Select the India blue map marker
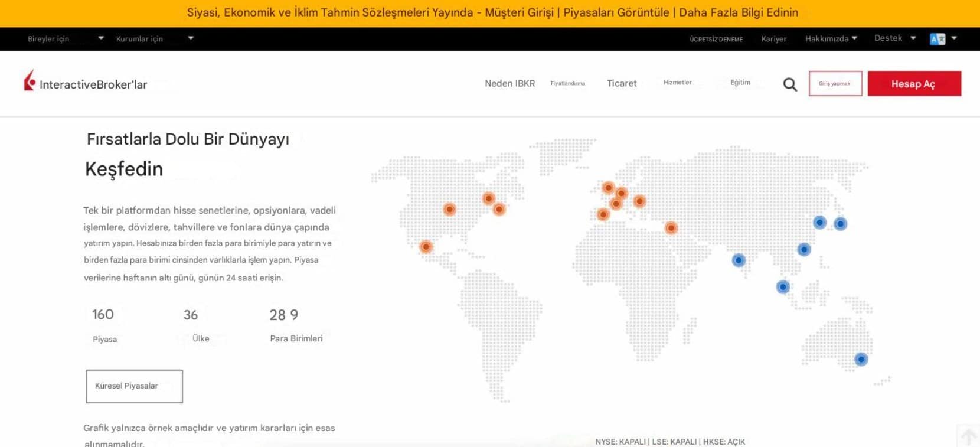The height and width of the screenshot is (447, 980). 739,260
